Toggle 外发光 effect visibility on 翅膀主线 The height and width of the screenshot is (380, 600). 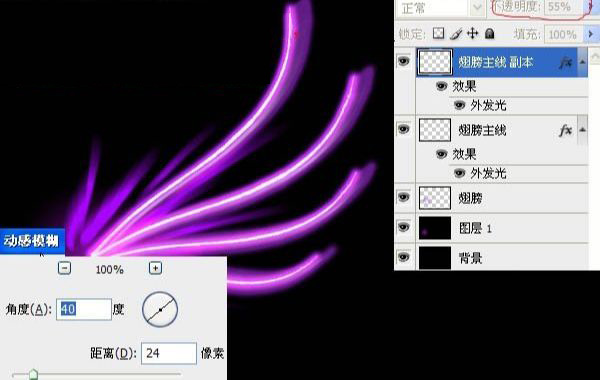coord(460,173)
